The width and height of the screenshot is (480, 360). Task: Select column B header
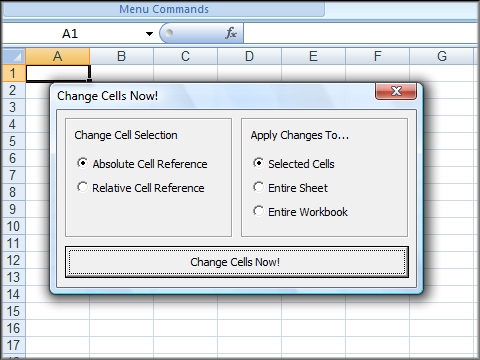tap(121, 56)
